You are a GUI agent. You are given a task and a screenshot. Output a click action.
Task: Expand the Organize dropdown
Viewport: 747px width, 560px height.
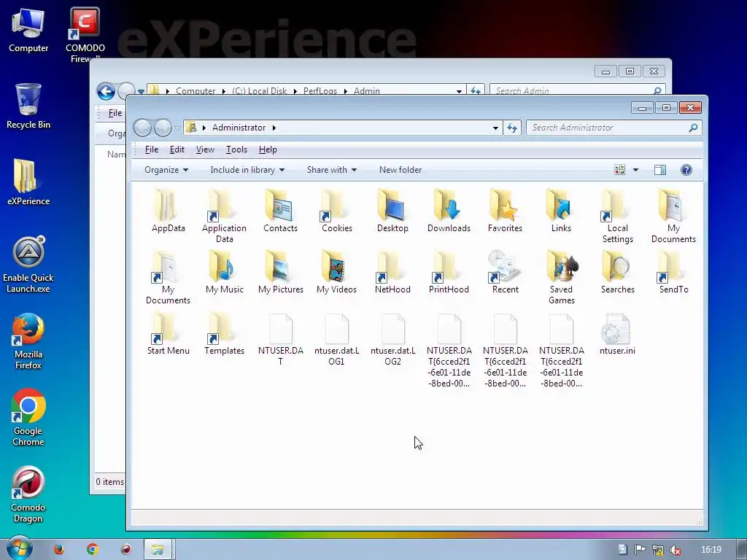[x=166, y=170]
